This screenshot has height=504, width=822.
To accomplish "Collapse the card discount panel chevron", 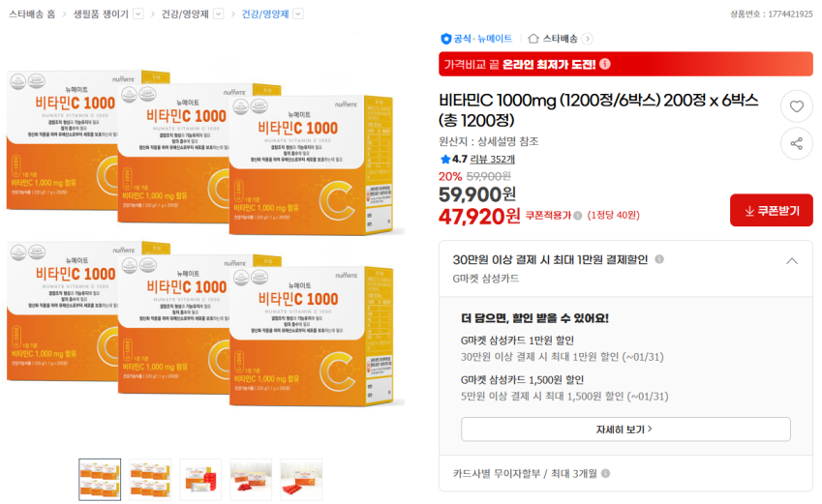I will tap(792, 260).
